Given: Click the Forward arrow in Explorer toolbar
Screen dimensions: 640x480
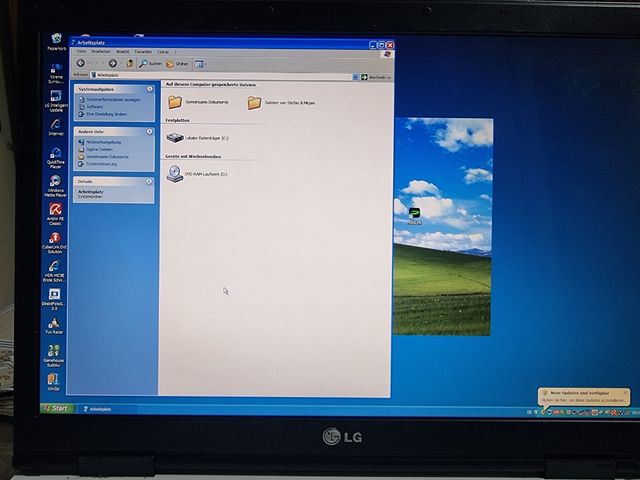Looking at the screenshot, I should click(x=113, y=63).
